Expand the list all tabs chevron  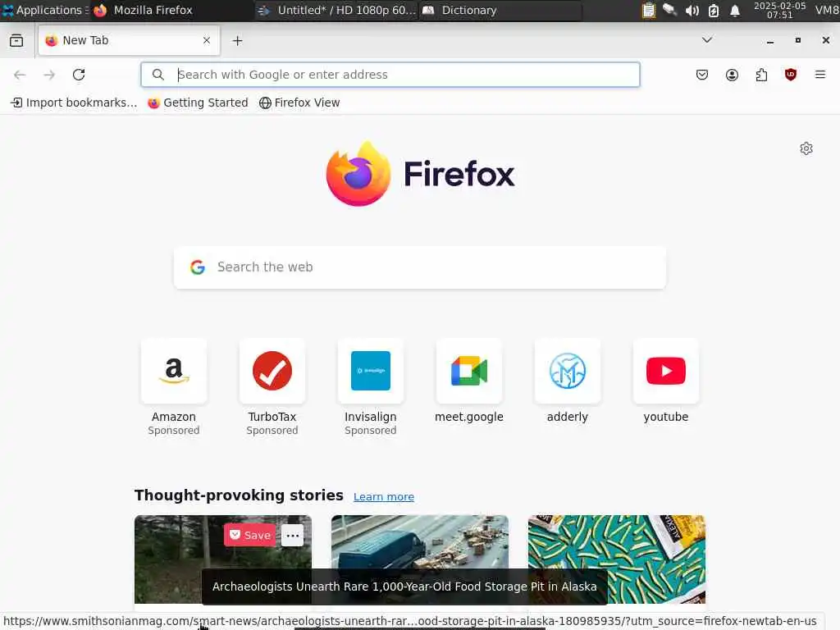(x=707, y=40)
